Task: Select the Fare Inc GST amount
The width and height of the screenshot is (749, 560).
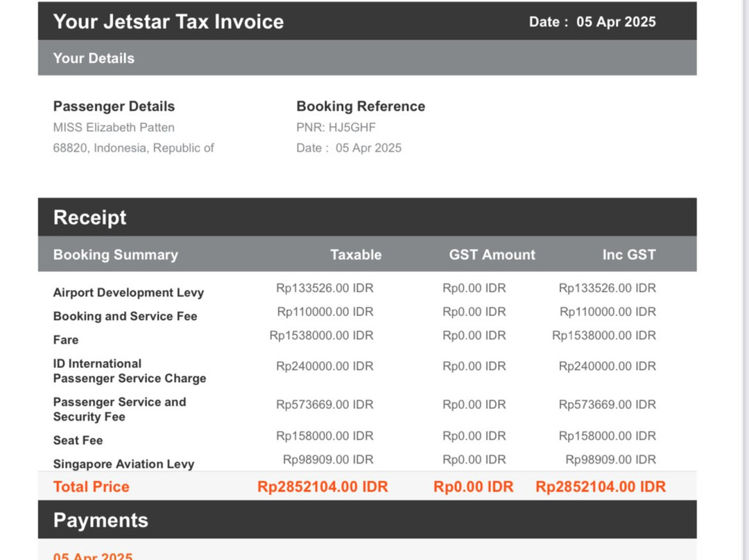Action: [x=603, y=335]
